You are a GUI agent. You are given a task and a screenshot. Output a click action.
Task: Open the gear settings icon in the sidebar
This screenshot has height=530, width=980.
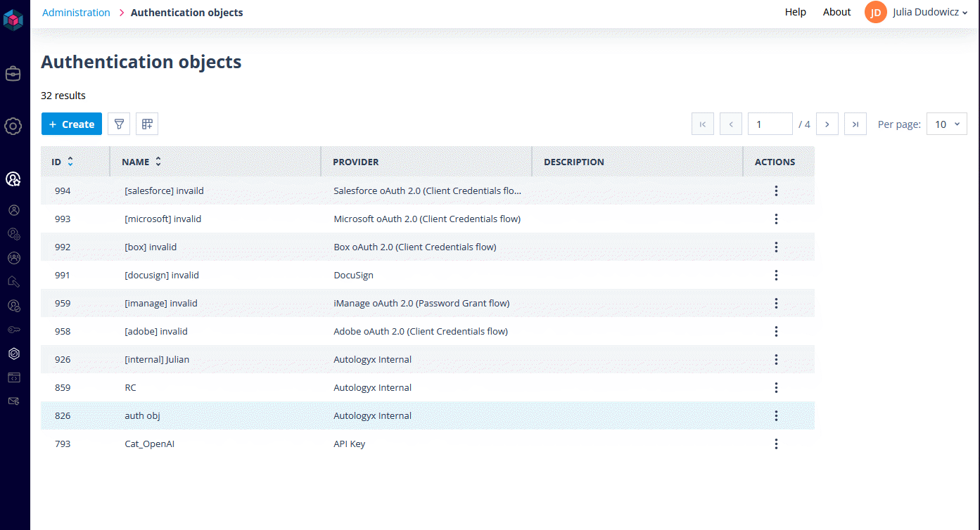[x=13, y=127]
